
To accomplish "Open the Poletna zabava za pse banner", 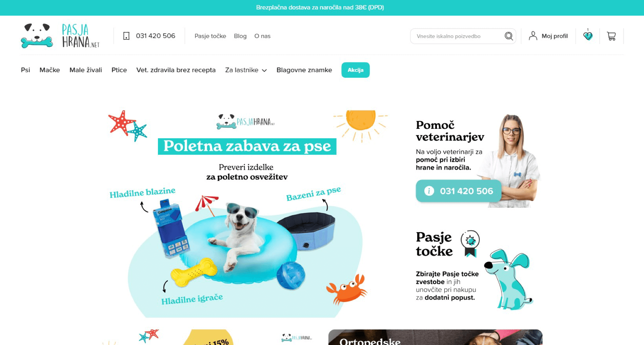I will click(x=247, y=214).
